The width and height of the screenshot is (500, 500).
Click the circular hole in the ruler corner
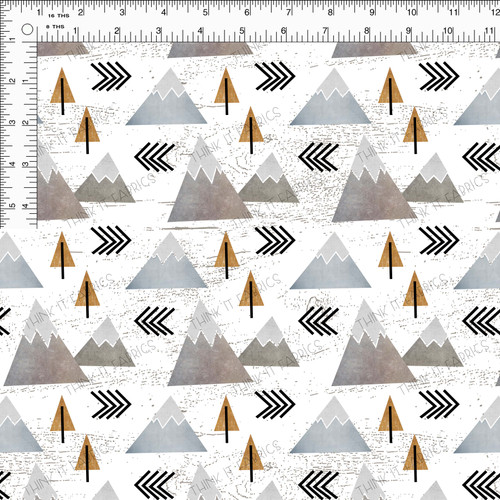click(27, 29)
